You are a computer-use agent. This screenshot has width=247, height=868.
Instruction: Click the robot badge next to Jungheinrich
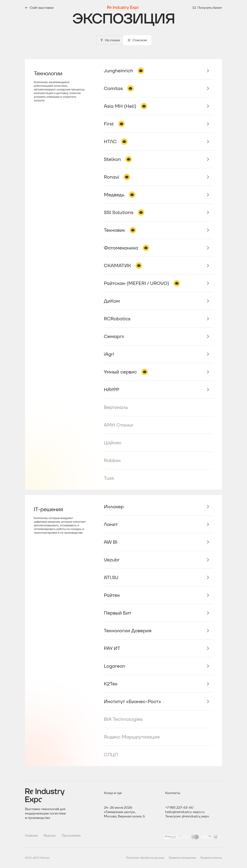tap(141, 71)
